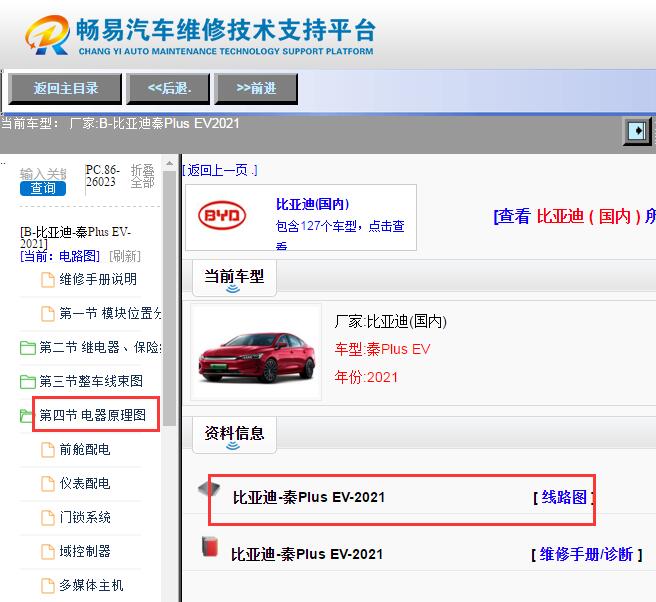This screenshot has height=602, width=656.
Task: Select 第四节 电器原理图 tree entry
Action: (x=92, y=415)
